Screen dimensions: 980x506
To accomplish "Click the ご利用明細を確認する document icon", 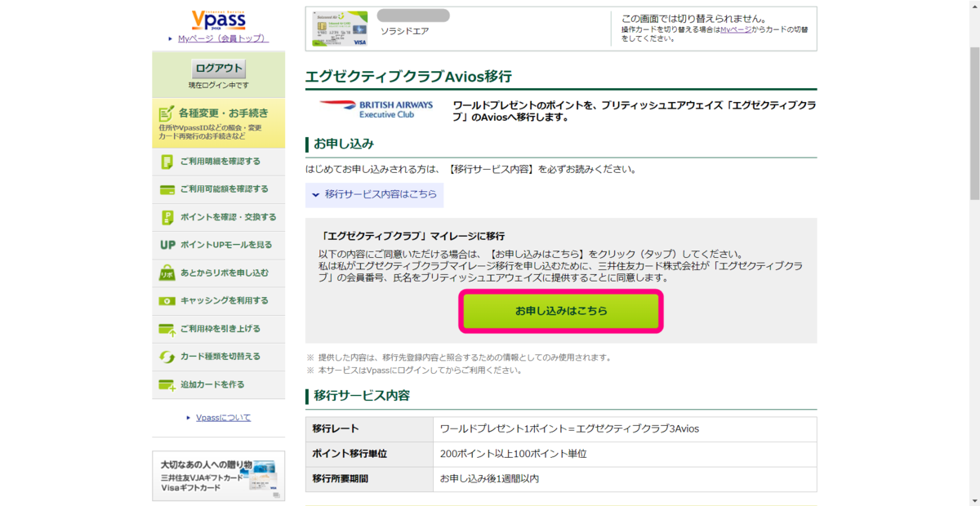I will pos(167,162).
